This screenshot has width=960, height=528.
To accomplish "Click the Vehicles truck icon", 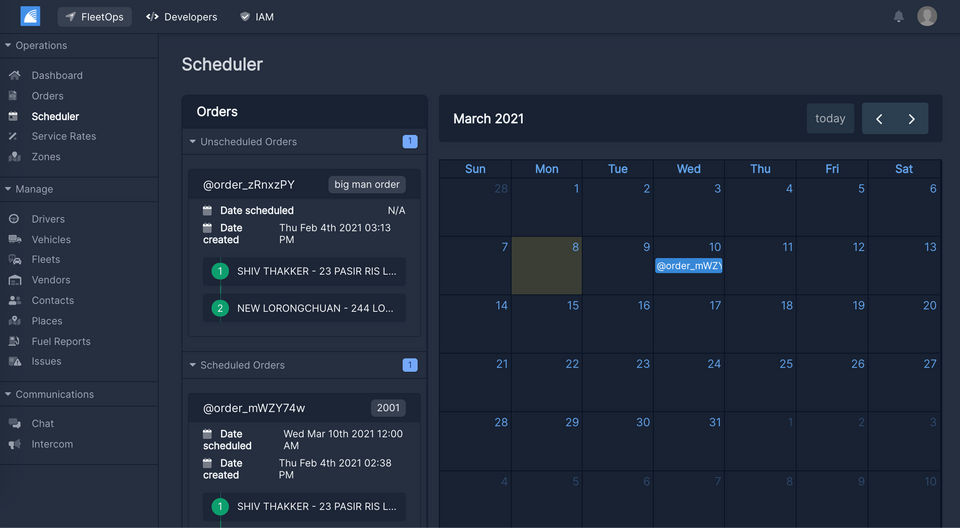I will pyautogui.click(x=15, y=239).
